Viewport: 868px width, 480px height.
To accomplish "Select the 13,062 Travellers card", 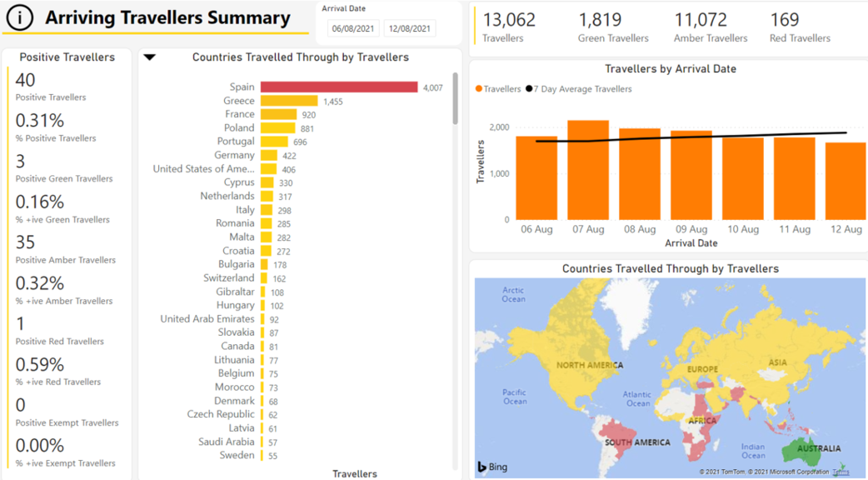I will 509,27.
